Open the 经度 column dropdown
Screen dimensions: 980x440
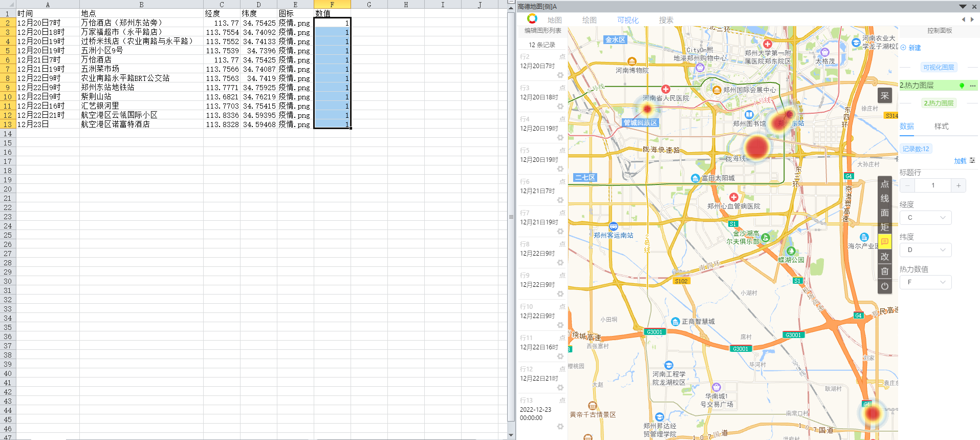pos(926,218)
